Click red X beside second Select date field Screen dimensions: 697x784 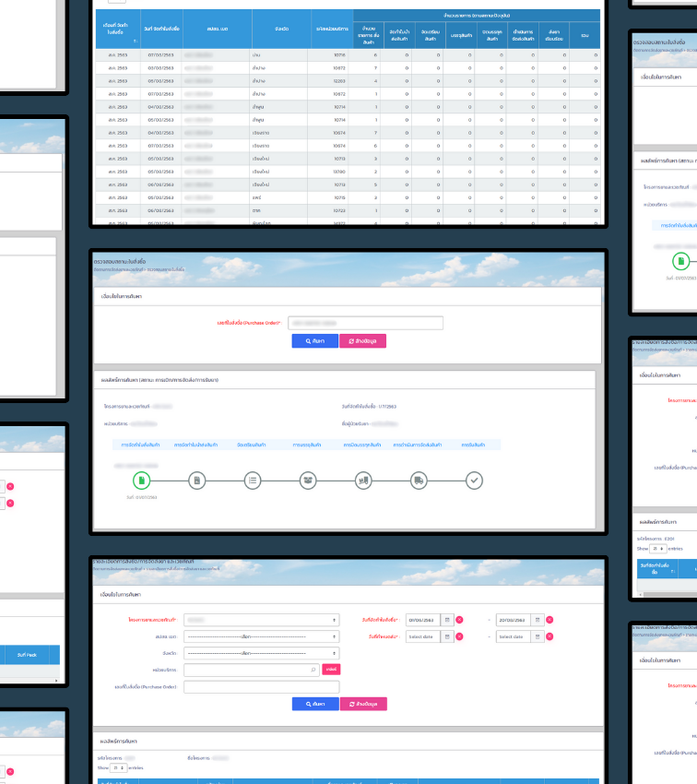[549, 636]
